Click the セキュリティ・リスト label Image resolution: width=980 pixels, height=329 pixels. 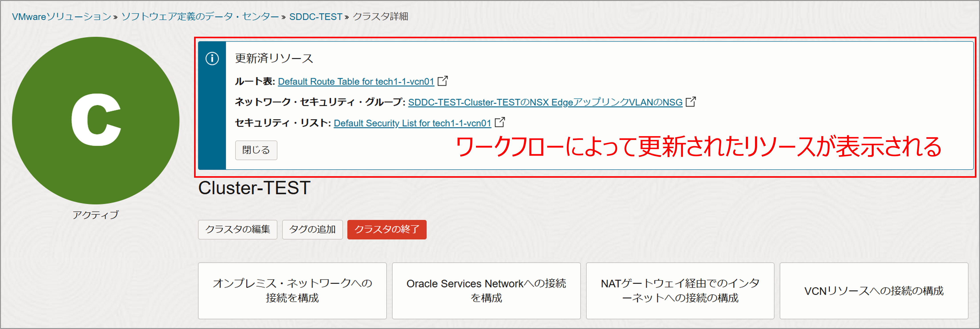[x=283, y=123]
